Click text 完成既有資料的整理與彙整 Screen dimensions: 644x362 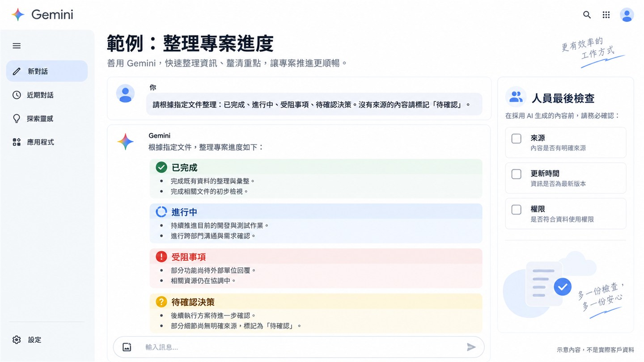coord(213,181)
